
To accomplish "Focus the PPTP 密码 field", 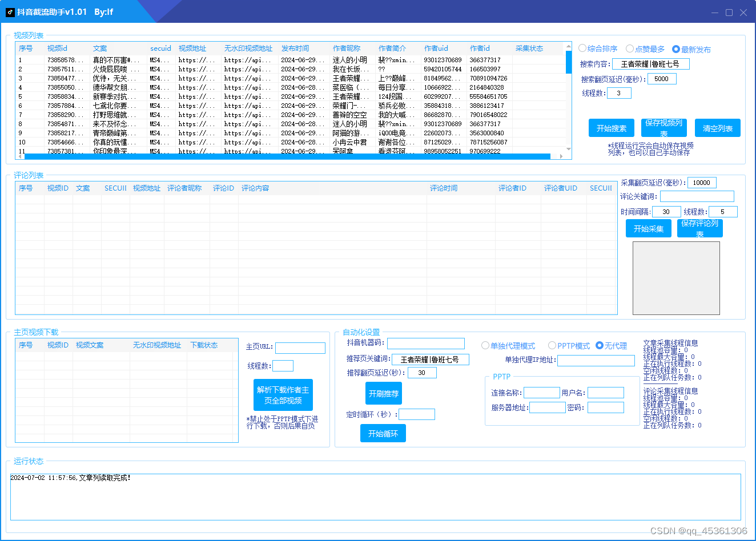I will pyautogui.click(x=606, y=407).
